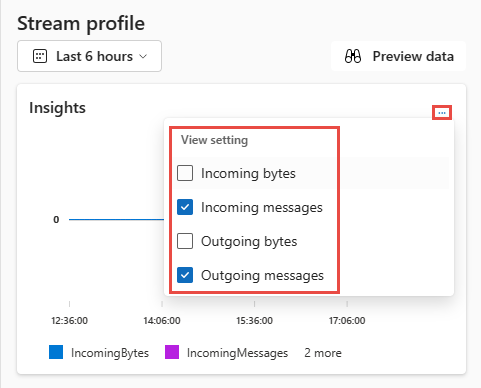Click the 15:36:00 axis time label

pos(254,321)
